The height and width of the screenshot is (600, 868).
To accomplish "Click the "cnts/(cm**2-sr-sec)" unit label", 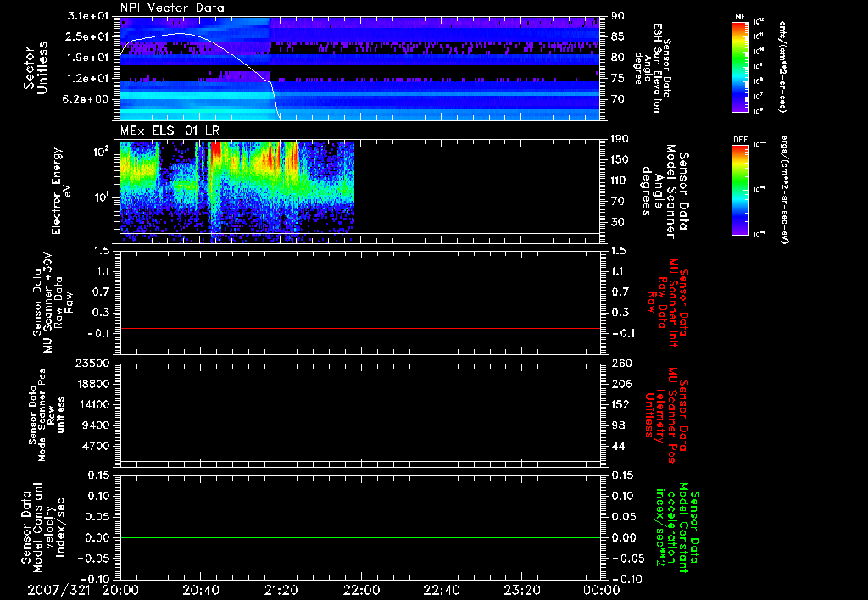I will (x=782, y=67).
